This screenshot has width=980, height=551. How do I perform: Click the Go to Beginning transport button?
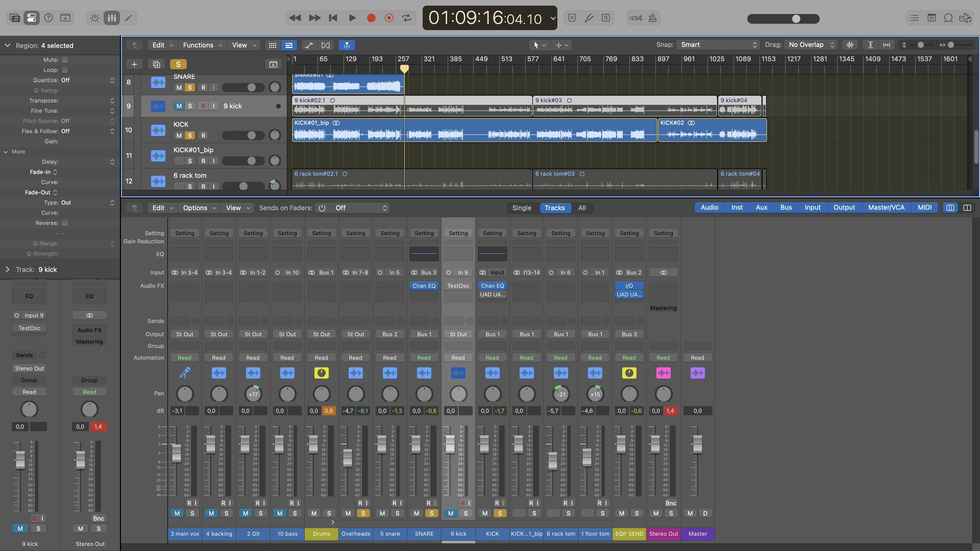[x=333, y=18]
